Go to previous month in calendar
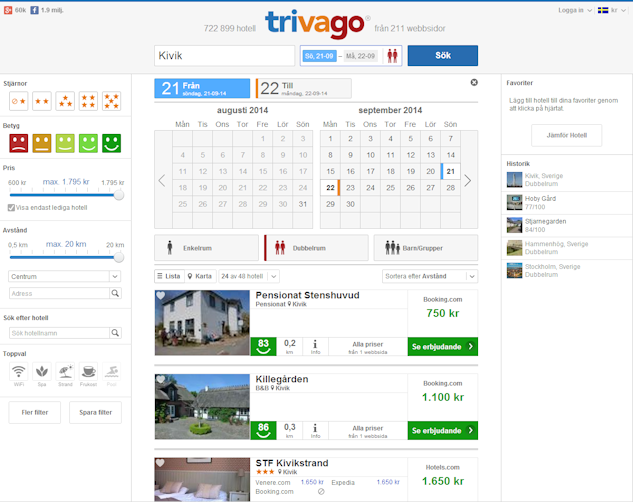The width and height of the screenshot is (633, 502). pos(162,180)
